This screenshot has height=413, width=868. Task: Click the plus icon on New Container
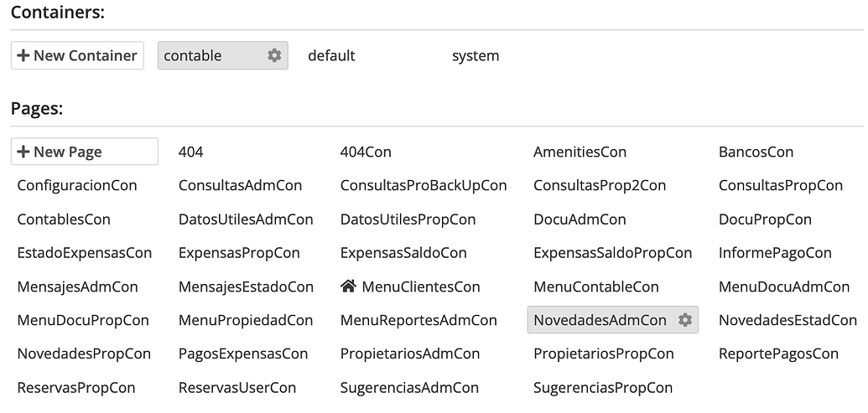(x=23, y=55)
